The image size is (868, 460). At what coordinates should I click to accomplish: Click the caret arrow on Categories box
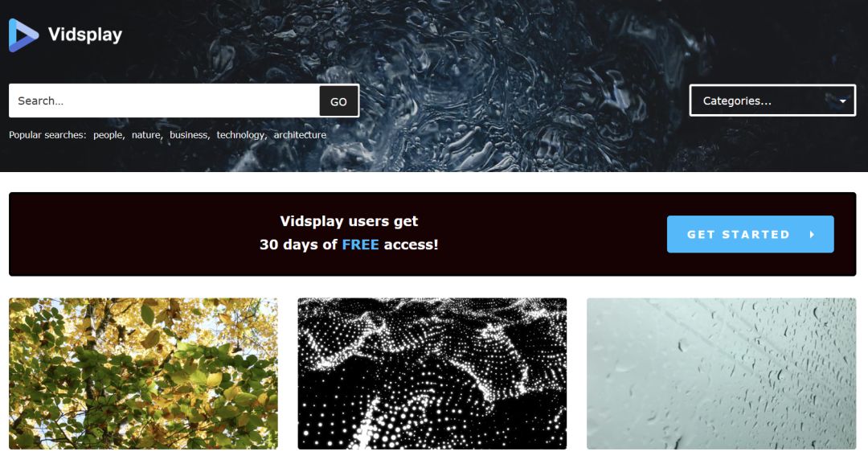(x=842, y=101)
